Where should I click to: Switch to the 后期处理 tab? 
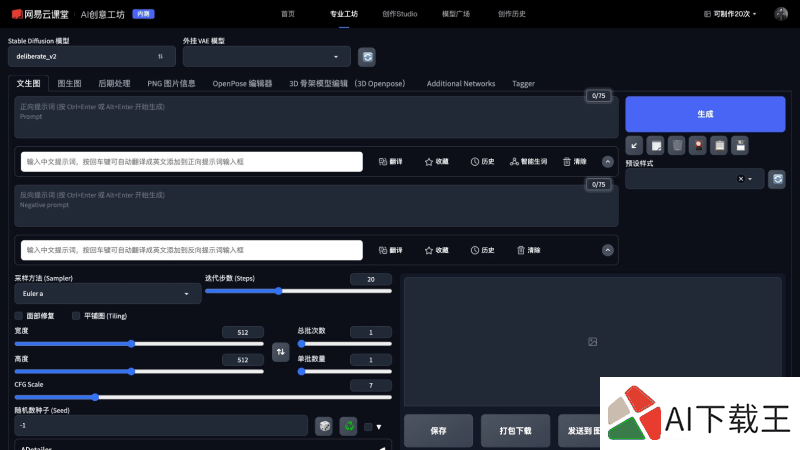(114, 84)
